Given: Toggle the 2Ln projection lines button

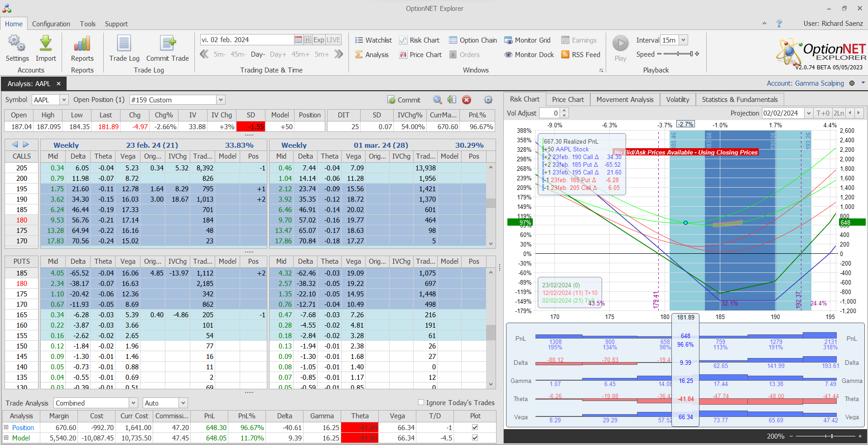Looking at the screenshot, I should [839, 113].
